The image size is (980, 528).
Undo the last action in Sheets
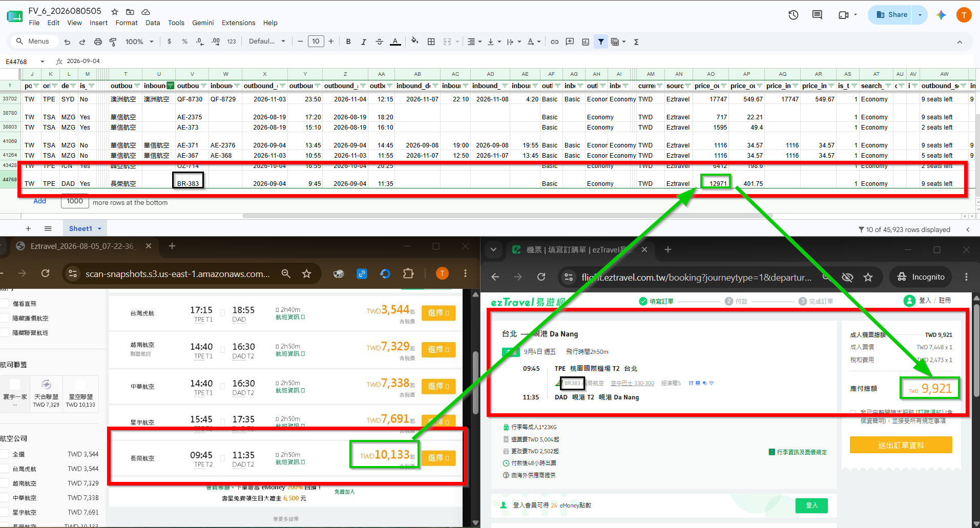[67, 42]
